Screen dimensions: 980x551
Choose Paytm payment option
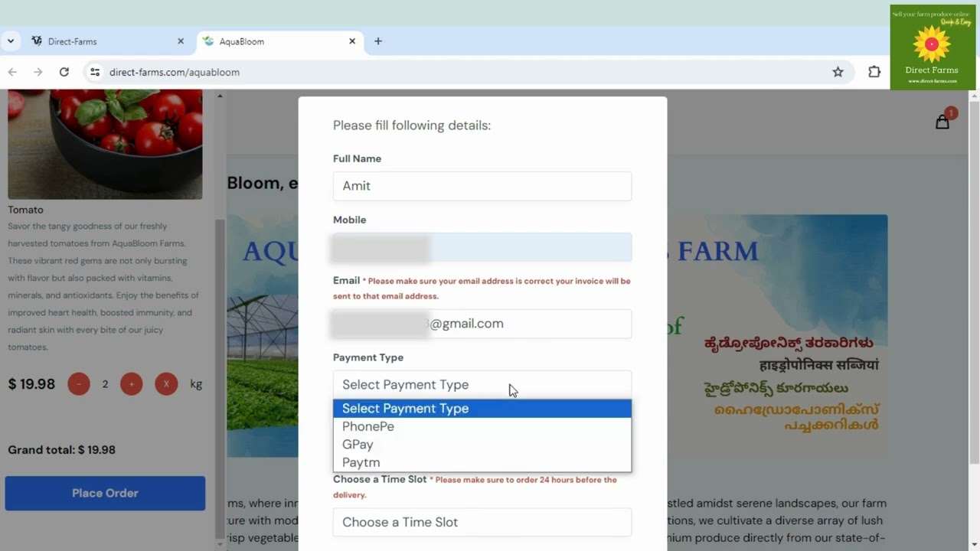point(482,462)
